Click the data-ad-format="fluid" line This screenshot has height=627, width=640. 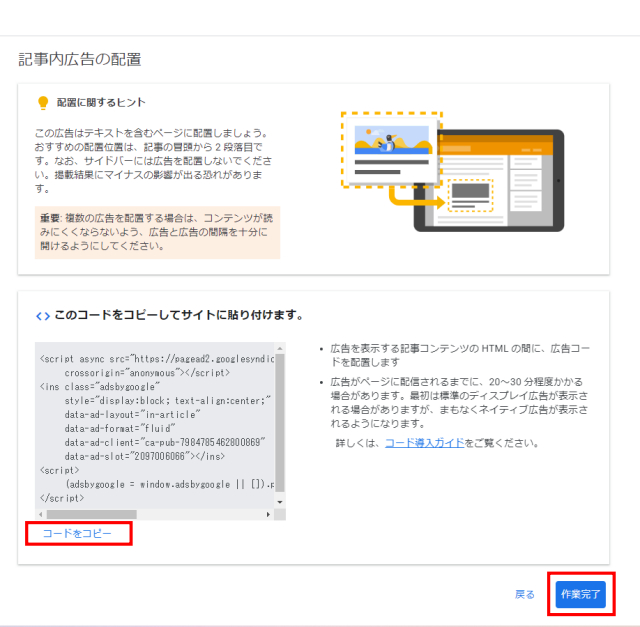120,429
